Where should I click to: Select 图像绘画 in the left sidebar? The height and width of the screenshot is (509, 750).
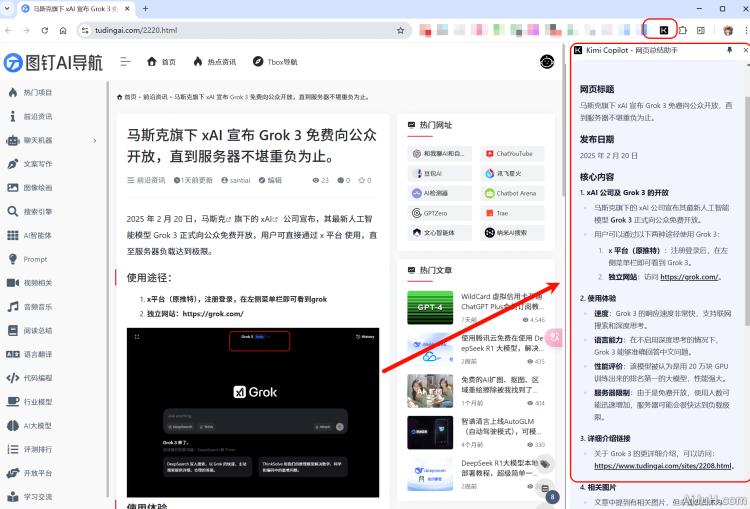(x=31, y=188)
